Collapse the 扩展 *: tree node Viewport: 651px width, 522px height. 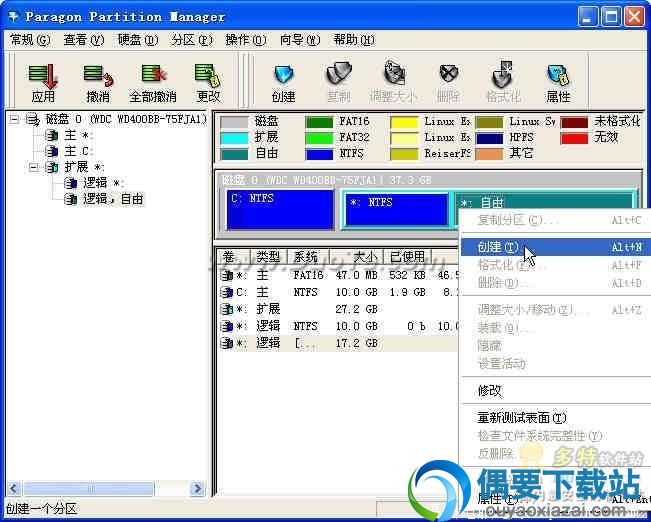point(34,167)
